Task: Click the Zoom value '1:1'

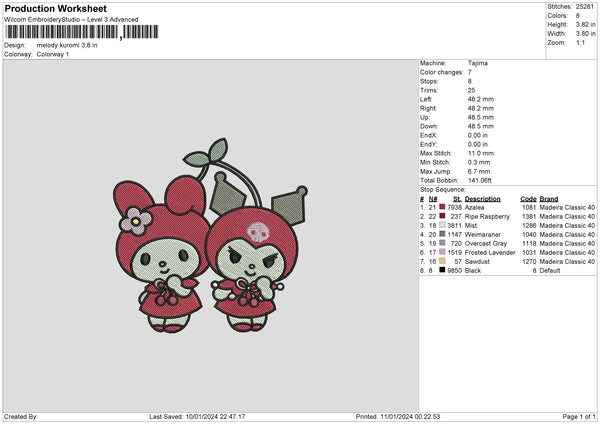Action: pos(580,42)
